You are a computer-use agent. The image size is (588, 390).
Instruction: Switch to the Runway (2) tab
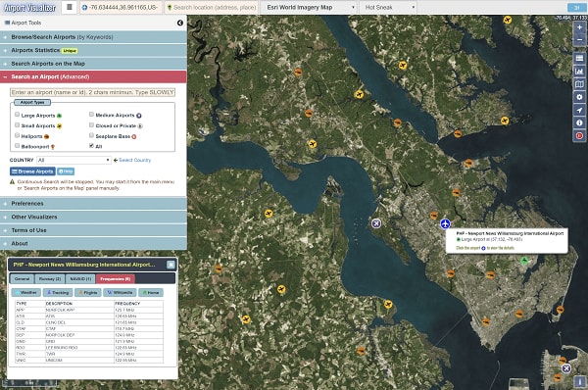[x=50, y=278]
